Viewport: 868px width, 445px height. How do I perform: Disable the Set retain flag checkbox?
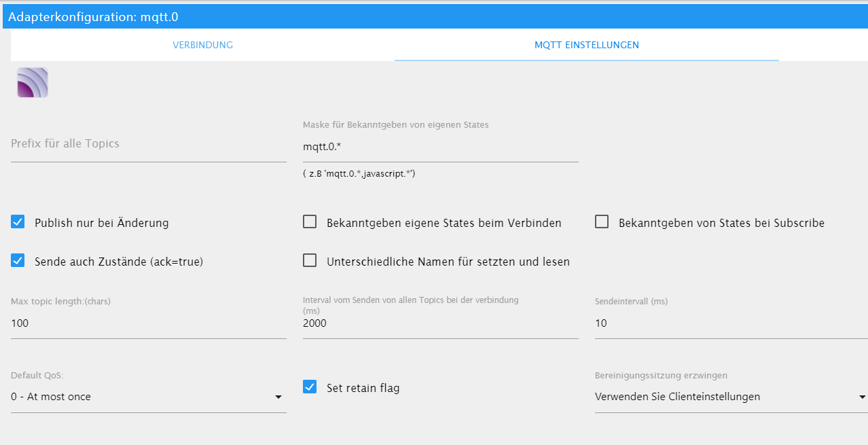point(310,387)
